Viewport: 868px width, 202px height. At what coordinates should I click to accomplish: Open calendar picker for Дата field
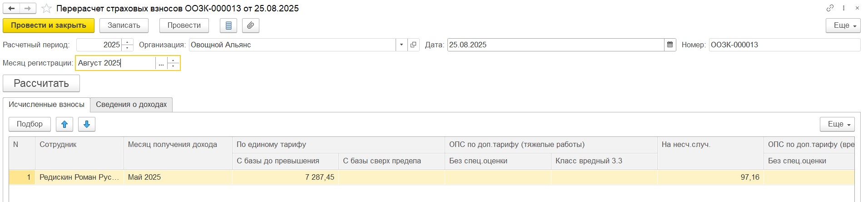coord(670,45)
